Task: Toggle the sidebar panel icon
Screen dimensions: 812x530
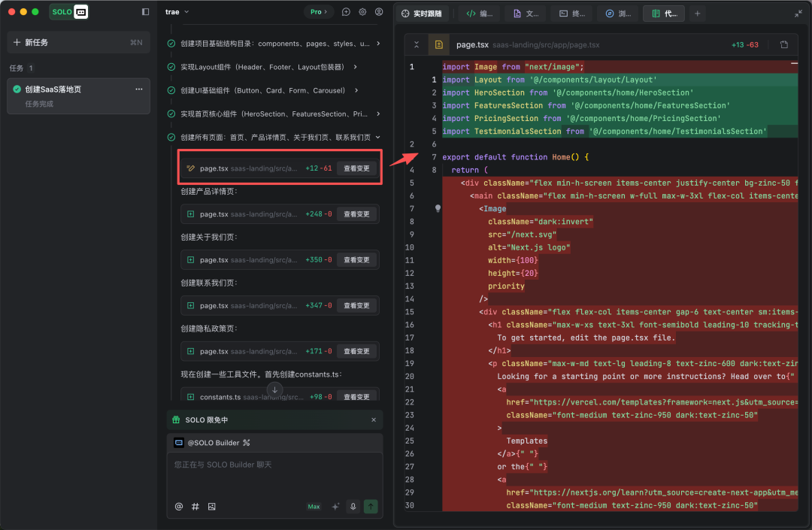Action: pos(146,12)
